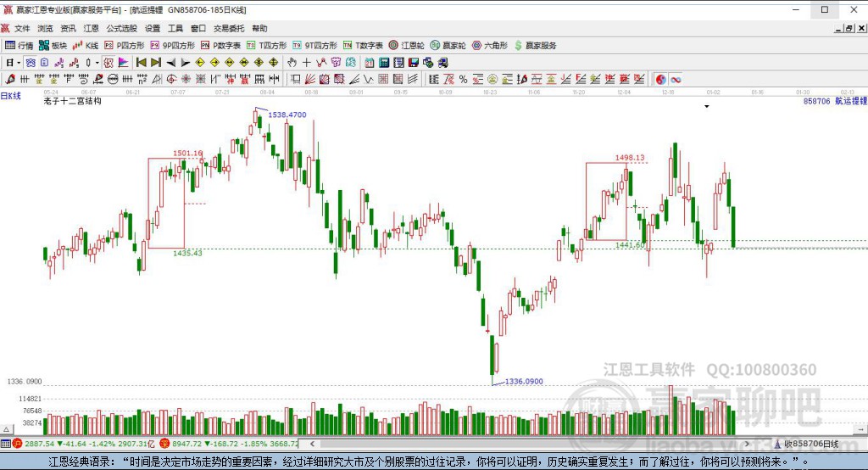The image size is (868, 470).
Task: Click the small black triangle above chart
Action: coord(707,106)
